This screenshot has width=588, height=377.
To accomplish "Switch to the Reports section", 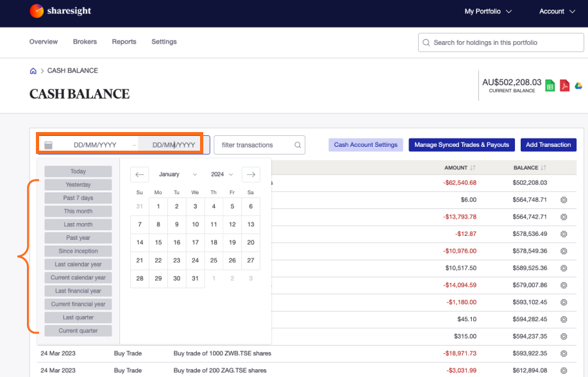I will tap(124, 42).
